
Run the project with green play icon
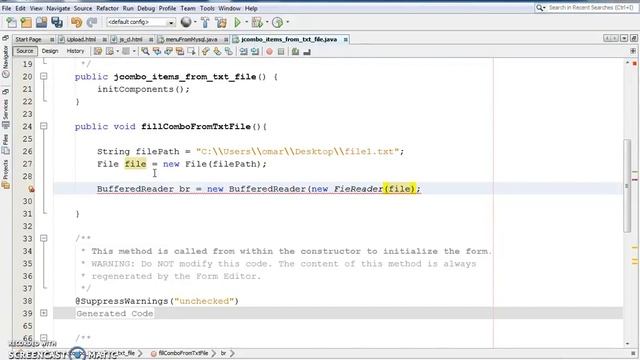point(237,22)
